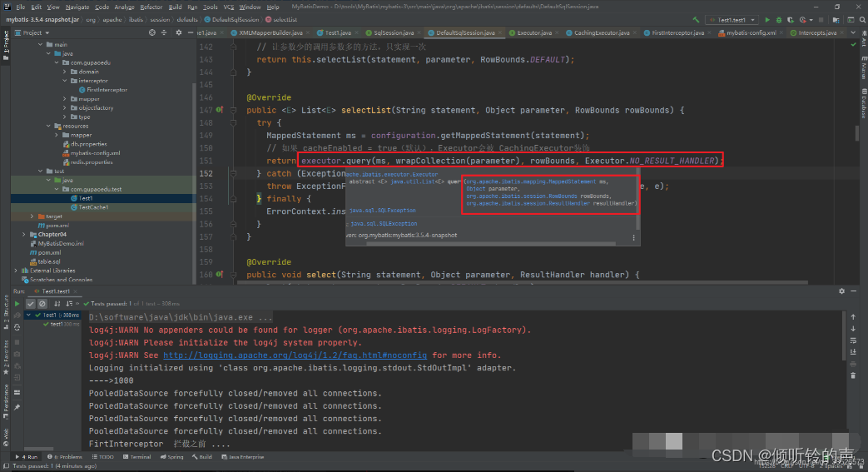Viewport: 868px width, 472px height.
Task: Close the Test1.test1 run tab
Action: tap(75, 291)
